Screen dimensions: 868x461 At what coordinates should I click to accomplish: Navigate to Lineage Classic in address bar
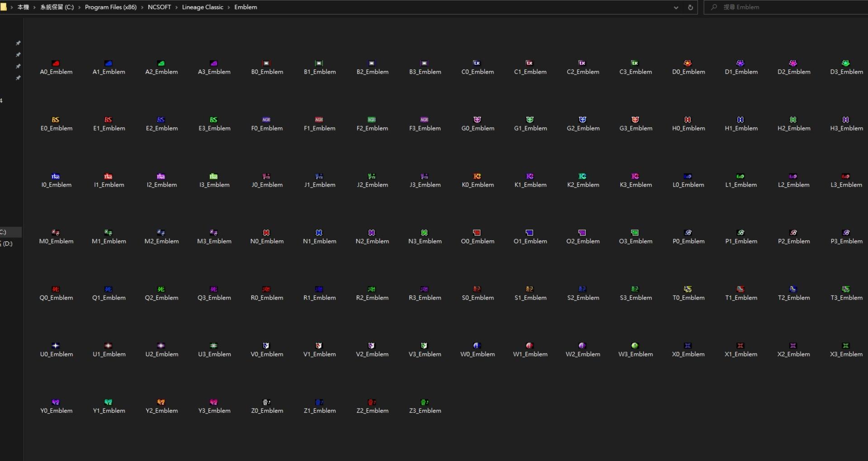click(203, 7)
